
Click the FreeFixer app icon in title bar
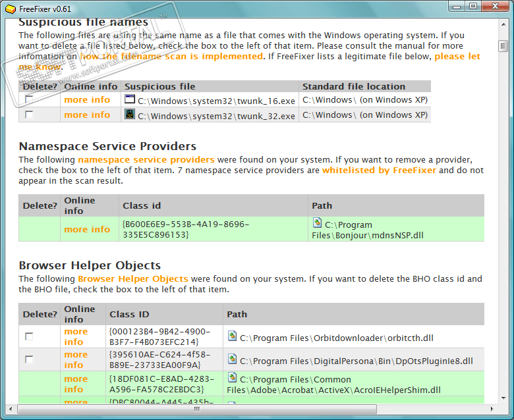coord(11,9)
